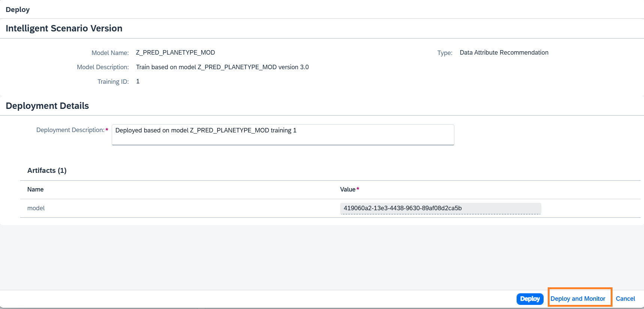This screenshot has height=309, width=644.
Task: Click the Name column header
Action: pyautogui.click(x=36, y=189)
